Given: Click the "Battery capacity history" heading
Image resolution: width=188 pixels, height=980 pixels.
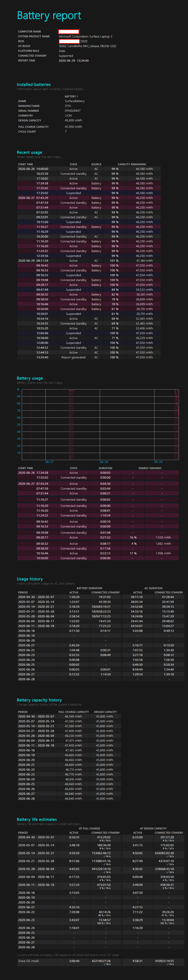Looking at the screenshot, I should [39, 700].
